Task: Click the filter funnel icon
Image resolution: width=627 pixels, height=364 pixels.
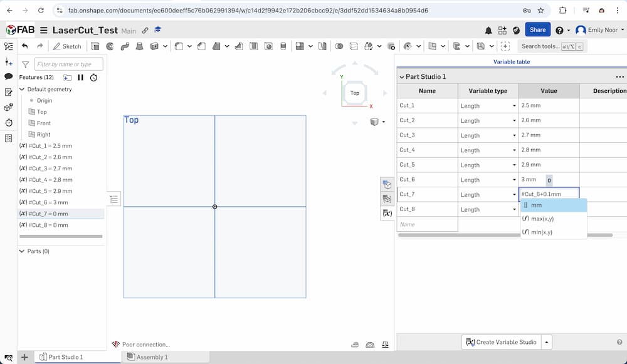Action: click(x=25, y=65)
